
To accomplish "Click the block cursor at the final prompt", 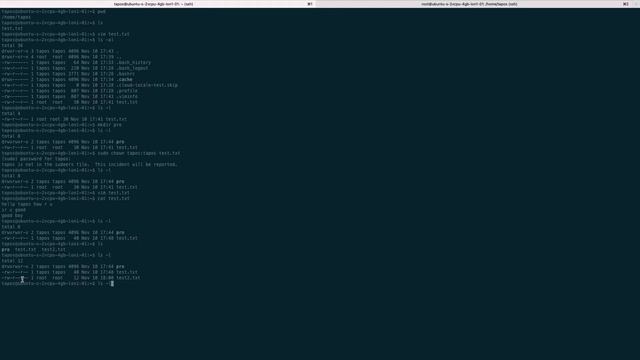I will coord(112,284).
